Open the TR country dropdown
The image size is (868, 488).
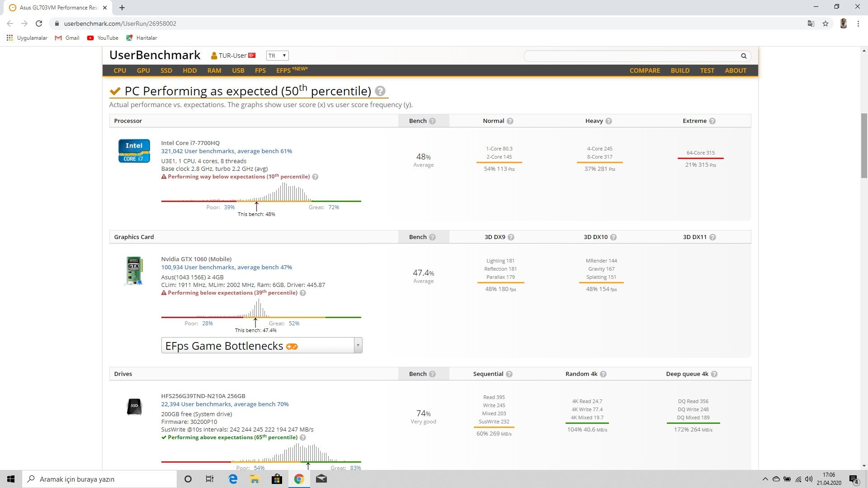tap(277, 56)
